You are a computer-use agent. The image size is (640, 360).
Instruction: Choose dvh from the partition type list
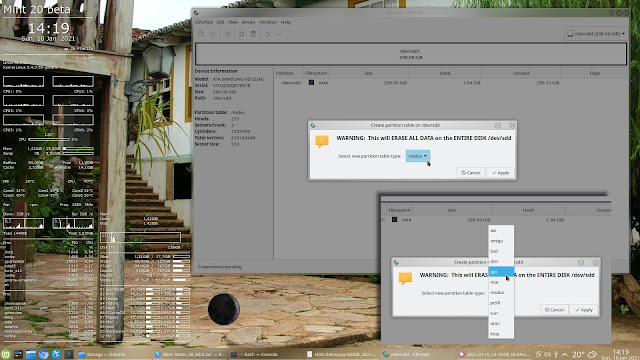tap(501, 261)
